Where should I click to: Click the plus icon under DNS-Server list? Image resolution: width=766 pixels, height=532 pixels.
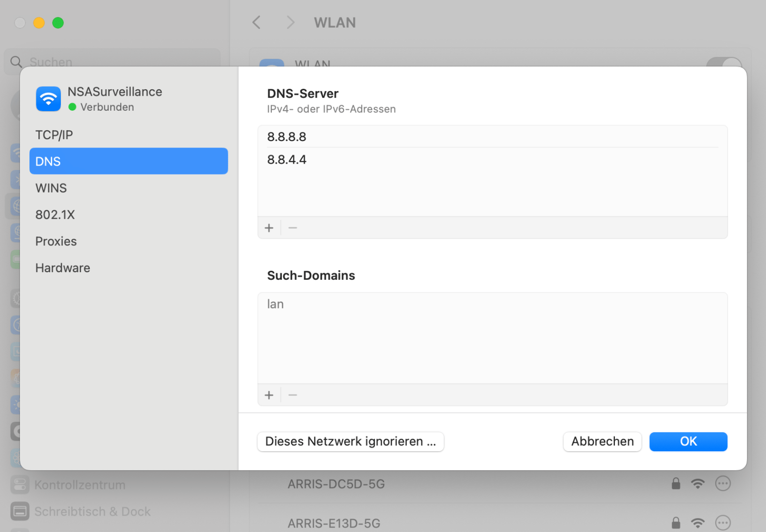(x=269, y=228)
